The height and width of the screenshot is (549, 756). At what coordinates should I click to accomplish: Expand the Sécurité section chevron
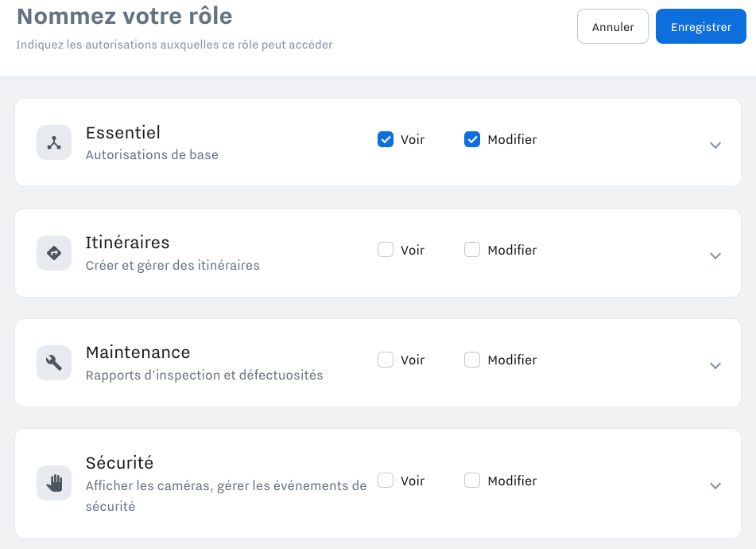click(715, 486)
